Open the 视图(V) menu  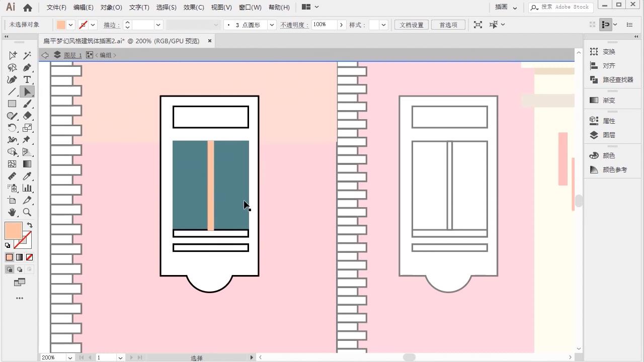(221, 8)
